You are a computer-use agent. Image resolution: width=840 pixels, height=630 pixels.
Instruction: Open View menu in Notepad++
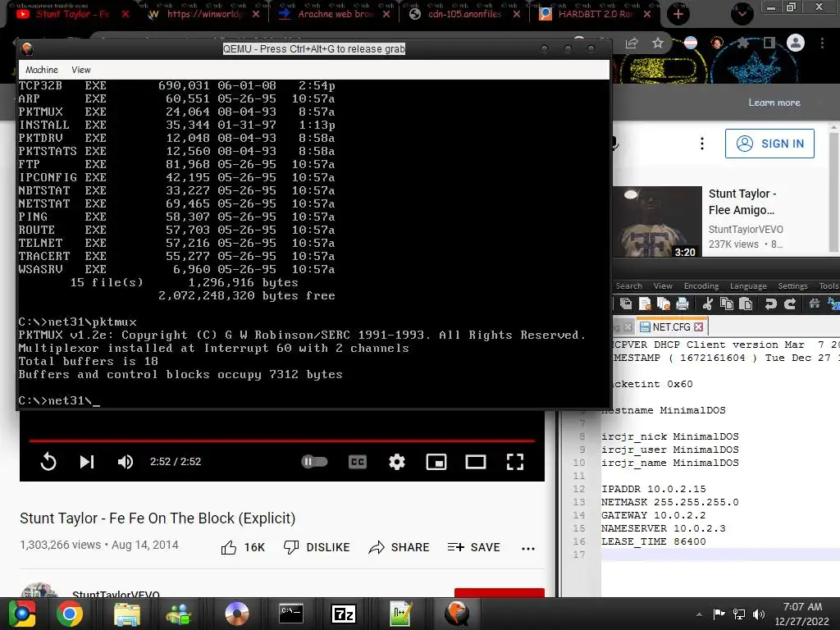663,286
